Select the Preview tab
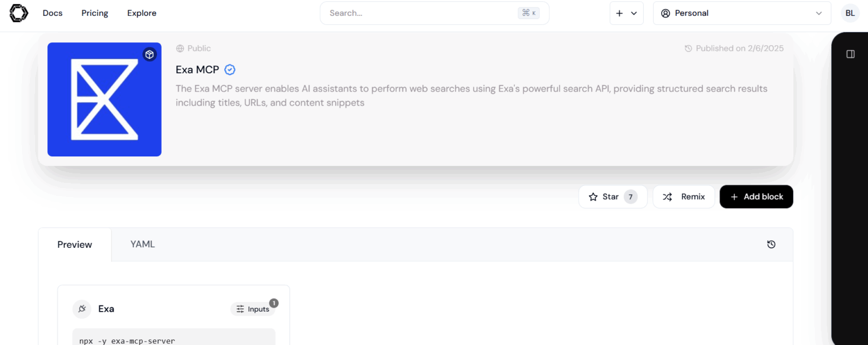Image resolution: width=868 pixels, height=345 pixels. click(75, 244)
